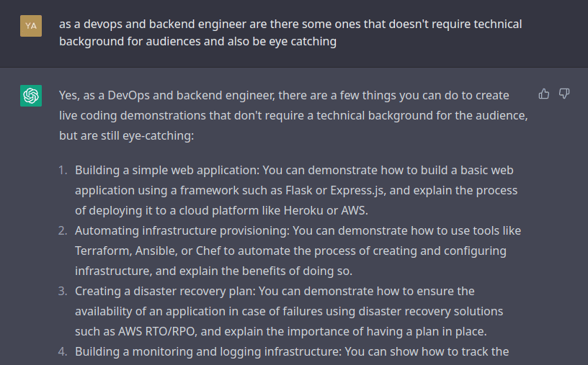
Task: Click the number 1 list marker
Action: coord(63,170)
